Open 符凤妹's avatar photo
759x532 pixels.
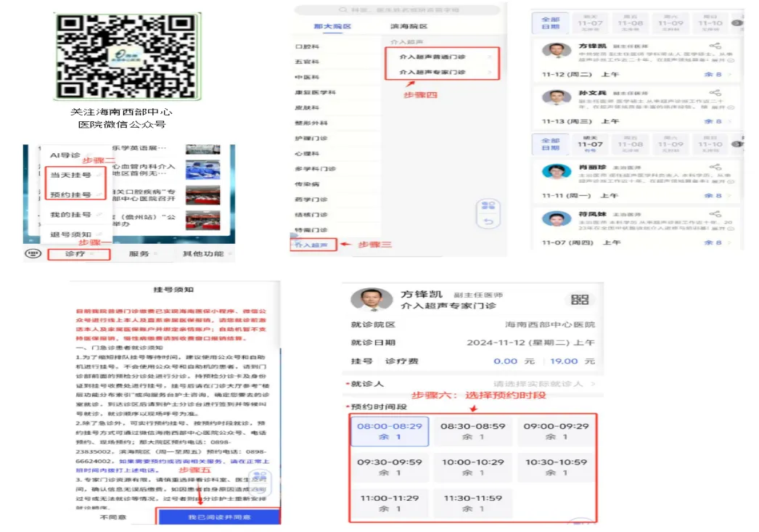point(556,218)
